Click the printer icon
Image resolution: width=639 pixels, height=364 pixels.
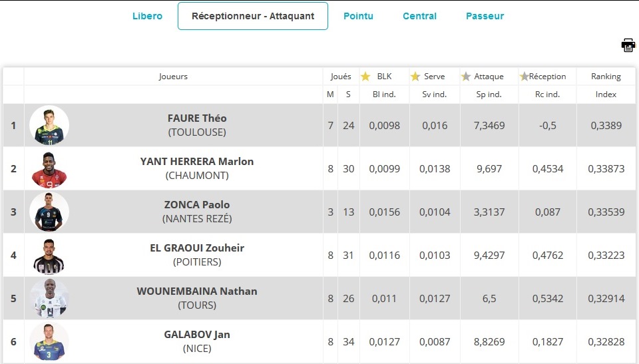[x=628, y=45]
